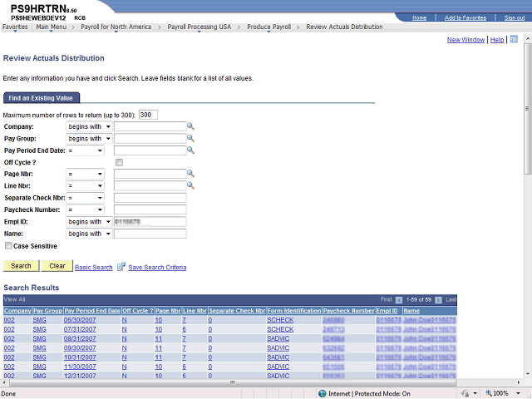This screenshot has height=399, width=532.
Task: Click the Save Search Criteria icon
Action: point(121,267)
